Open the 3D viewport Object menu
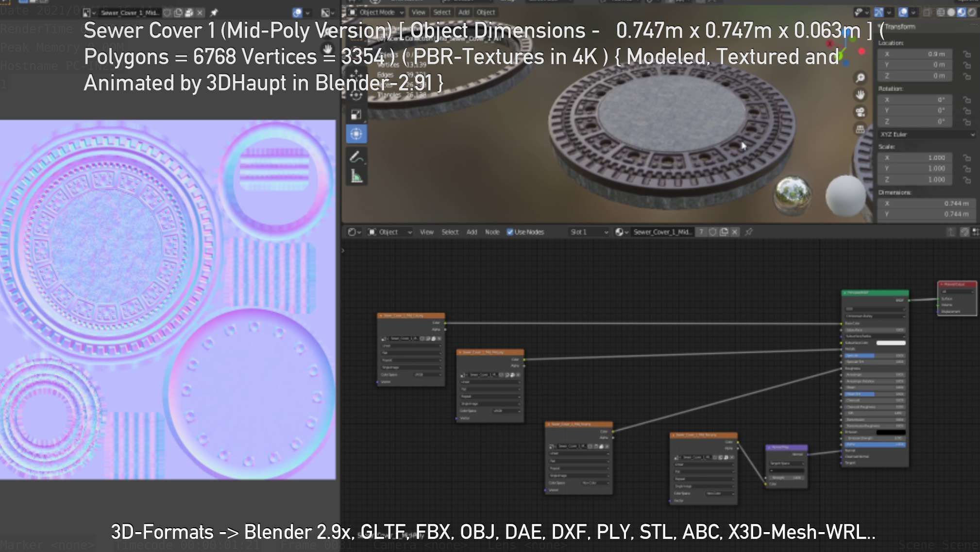The width and height of the screenshot is (980, 552). [486, 13]
